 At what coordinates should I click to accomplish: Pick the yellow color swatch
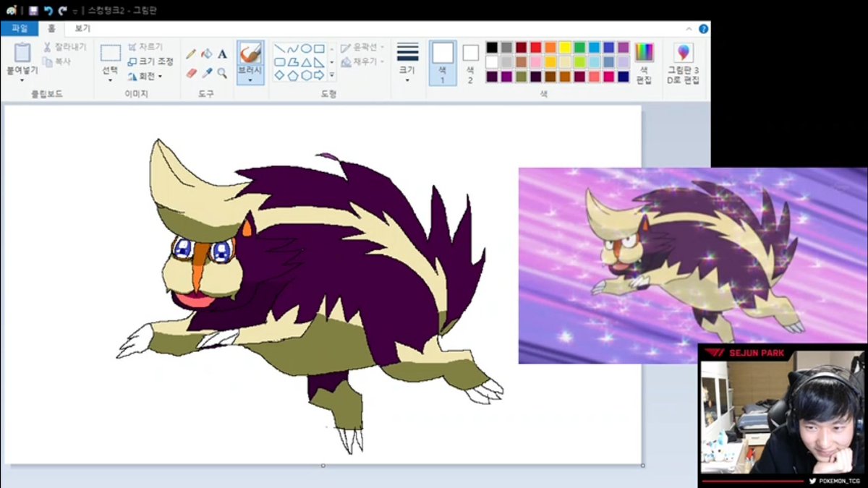click(565, 47)
